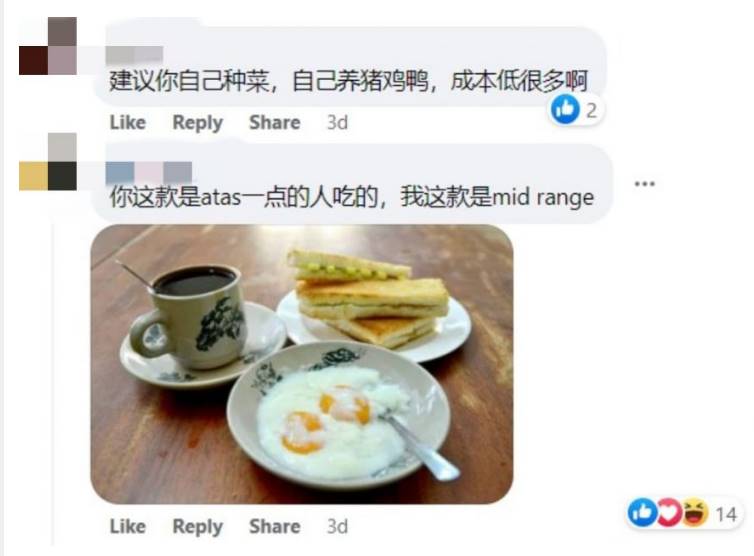The image size is (754, 556).
Task: Click the thumbs-up reaction icon showing 2 likes
Action: [565, 109]
